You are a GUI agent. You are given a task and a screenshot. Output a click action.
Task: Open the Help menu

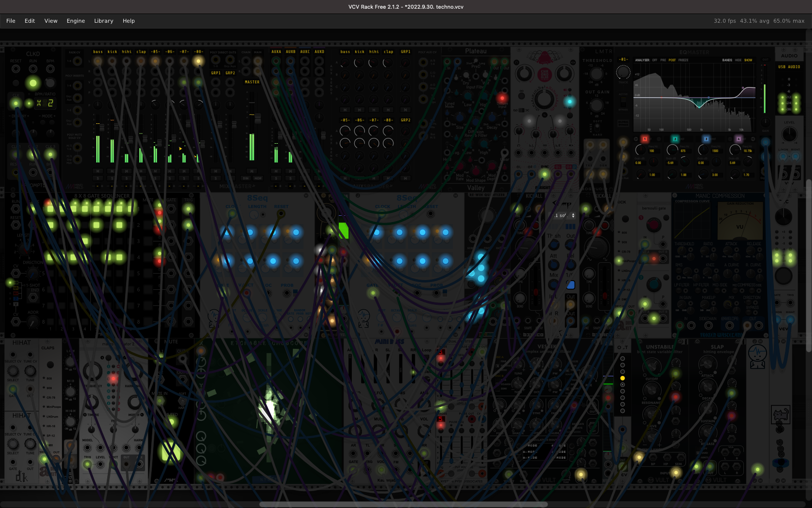129,21
